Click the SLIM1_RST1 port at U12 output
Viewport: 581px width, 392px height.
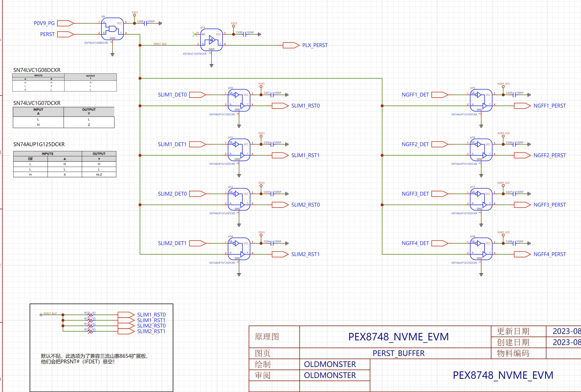(280, 155)
